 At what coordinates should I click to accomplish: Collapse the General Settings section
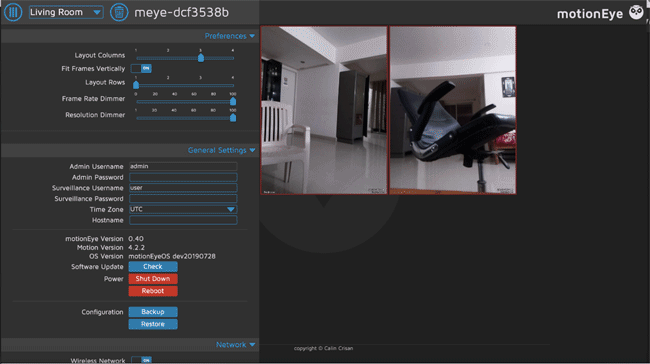[221, 150]
